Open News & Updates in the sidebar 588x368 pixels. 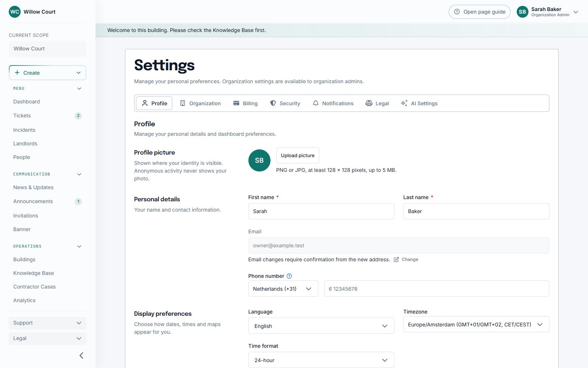33,187
